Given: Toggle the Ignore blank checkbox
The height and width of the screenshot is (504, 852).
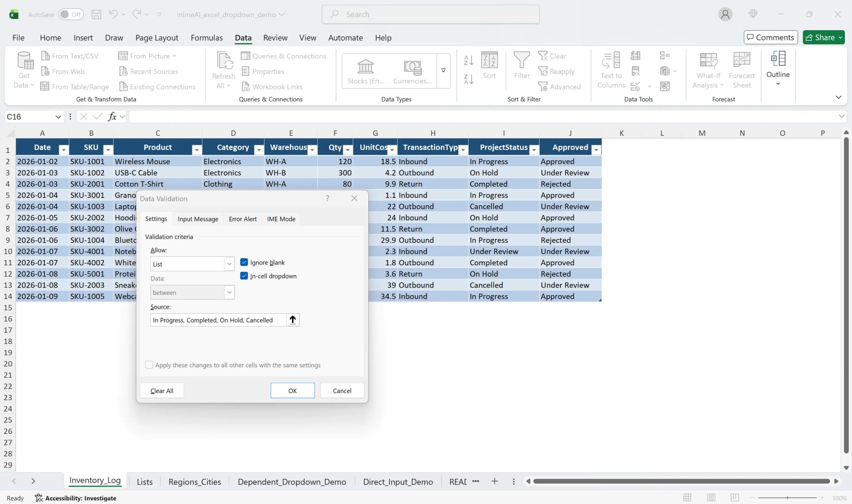Looking at the screenshot, I should 245,262.
